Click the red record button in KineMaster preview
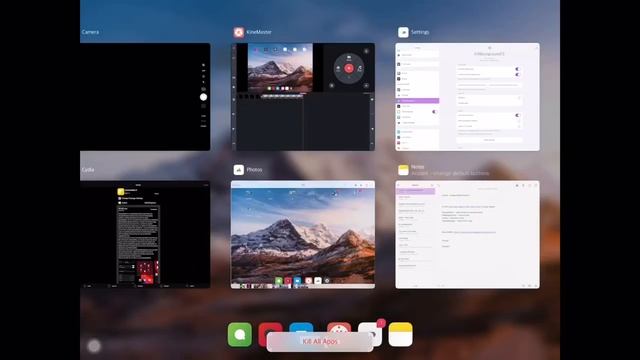 pos(349,69)
